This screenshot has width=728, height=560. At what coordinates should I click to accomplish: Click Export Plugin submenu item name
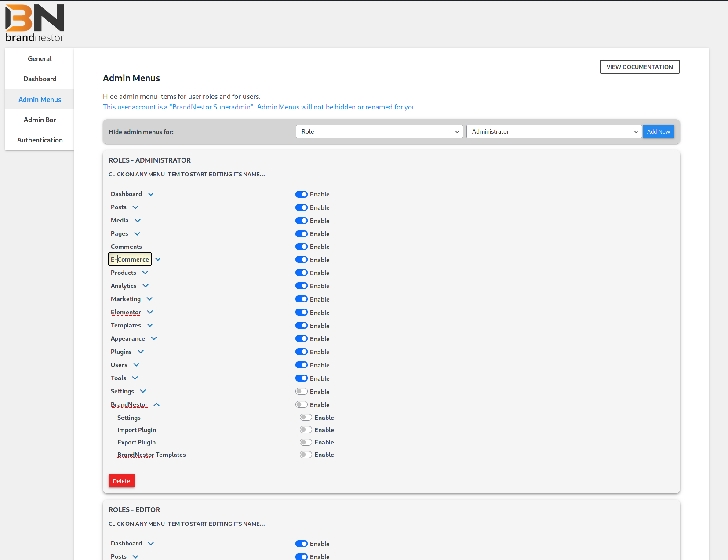click(x=136, y=442)
